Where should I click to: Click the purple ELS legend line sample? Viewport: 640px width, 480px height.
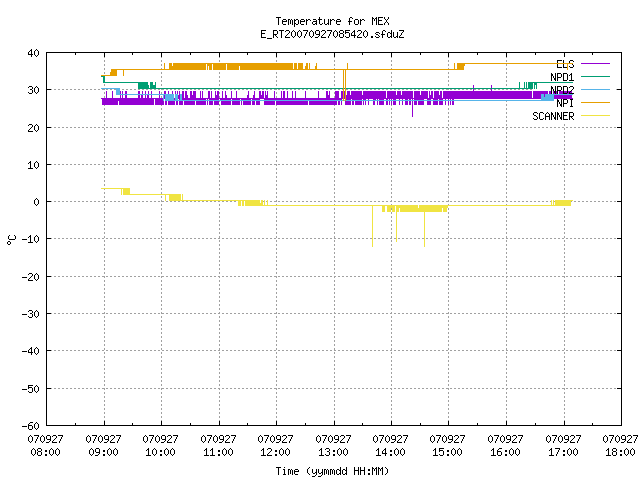(595, 64)
